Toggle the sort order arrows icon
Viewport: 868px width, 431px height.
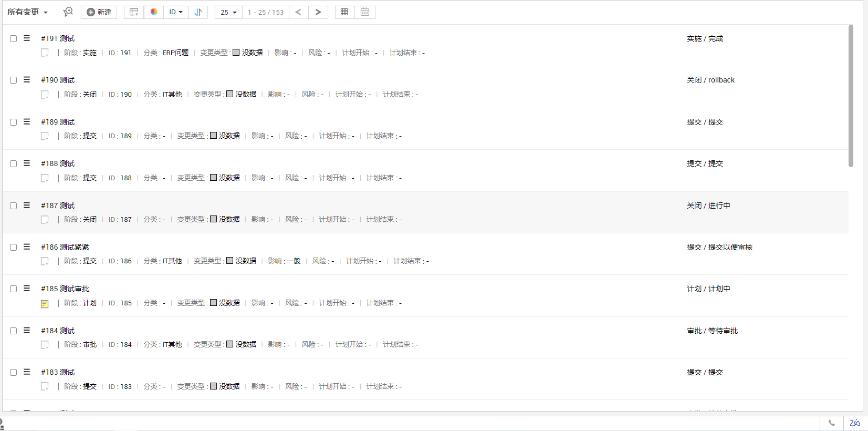click(198, 12)
